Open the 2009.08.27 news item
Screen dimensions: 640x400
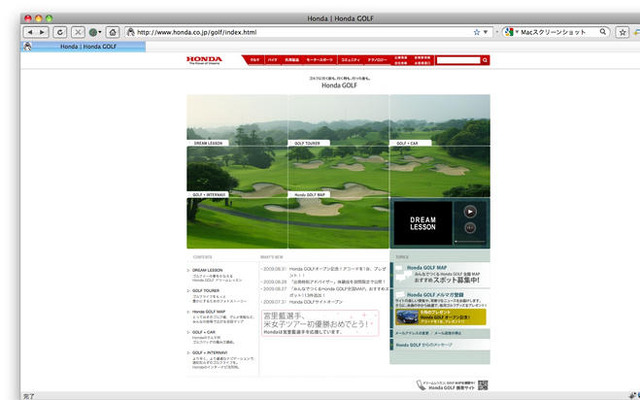(339, 291)
